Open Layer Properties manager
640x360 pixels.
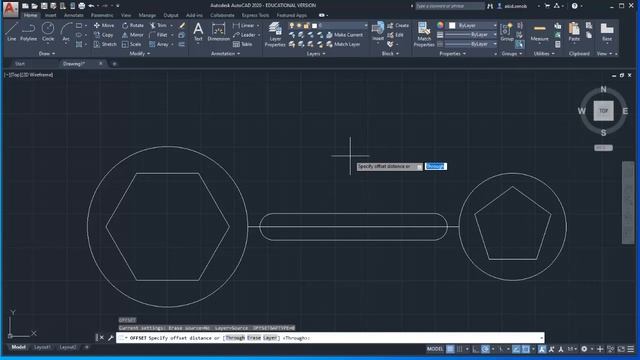pos(275,34)
